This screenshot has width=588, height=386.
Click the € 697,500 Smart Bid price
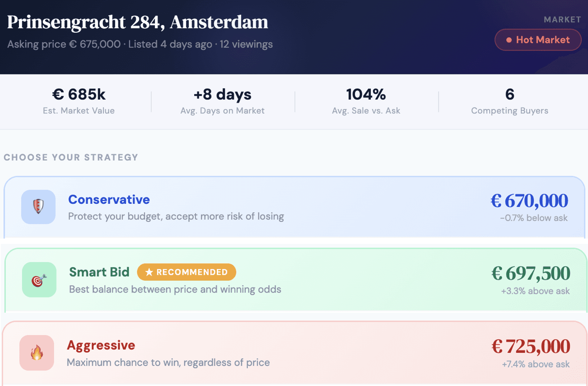531,273
